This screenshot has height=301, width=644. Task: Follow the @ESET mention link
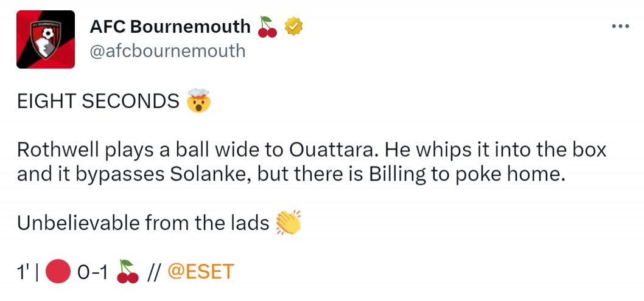pyautogui.click(x=201, y=272)
